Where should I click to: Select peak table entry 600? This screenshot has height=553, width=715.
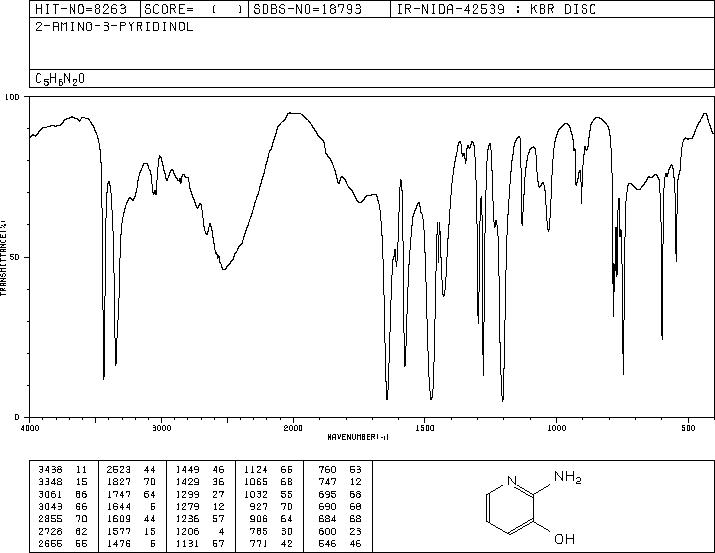tap(327, 532)
